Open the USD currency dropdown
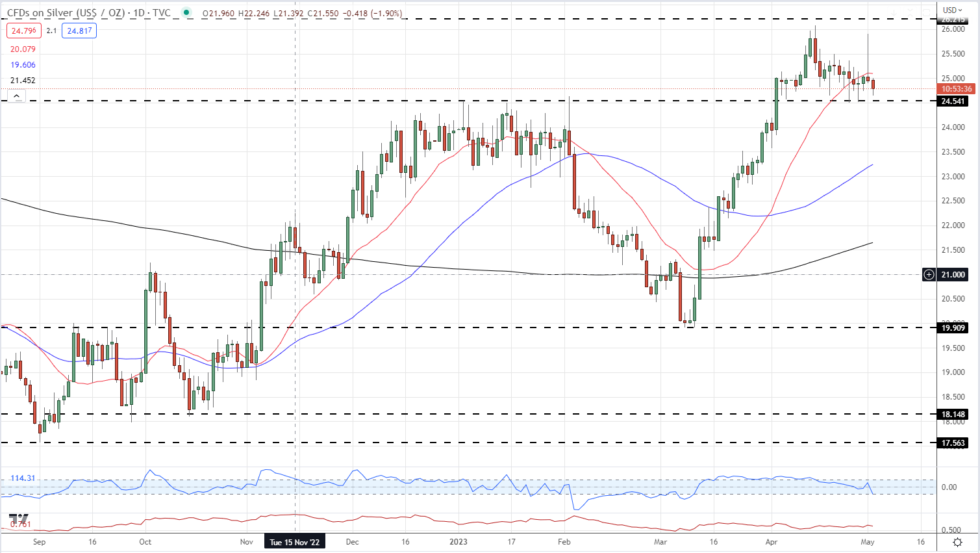980x553 pixels. pyautogui.click(x=953, y=10)
